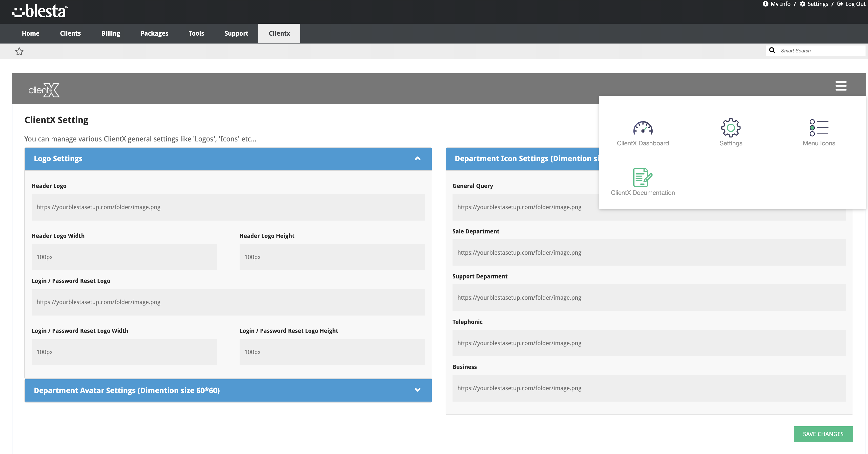Image resolution: width=868 pixels, height=454 pixels.
Task: Open the Billing menu
Action: (111, 33)
